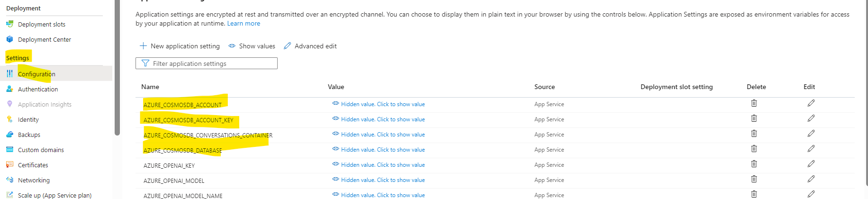Image resolution: width=868 pixels, height=199 pixels.
Task: Select Authentication in the Settings menu
Action: click(x=38, y=89)
